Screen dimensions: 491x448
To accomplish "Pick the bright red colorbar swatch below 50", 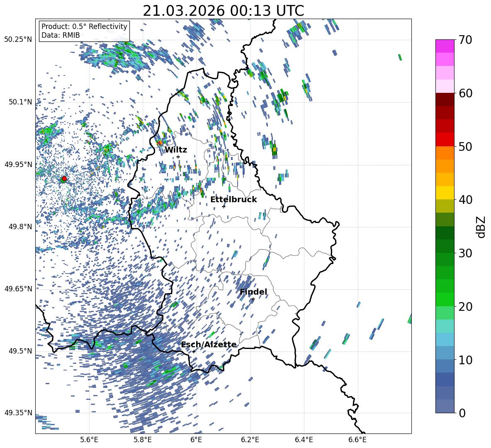I will 445,139.
